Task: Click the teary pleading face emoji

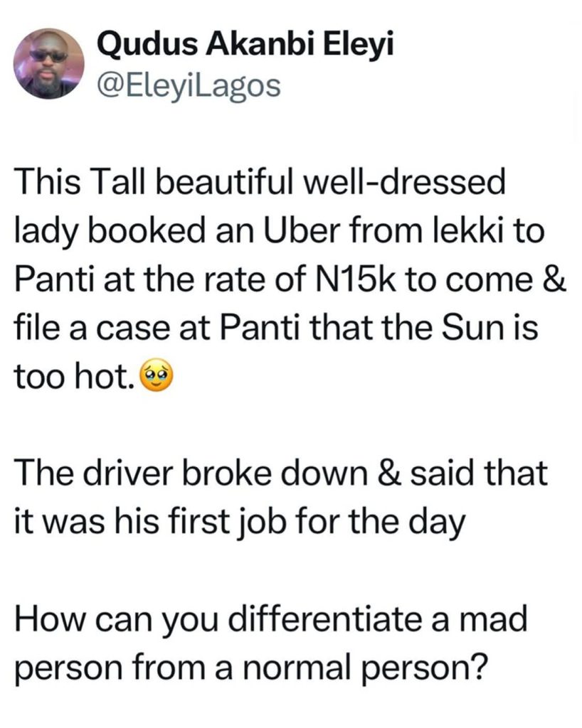Action: coord(159,375)
